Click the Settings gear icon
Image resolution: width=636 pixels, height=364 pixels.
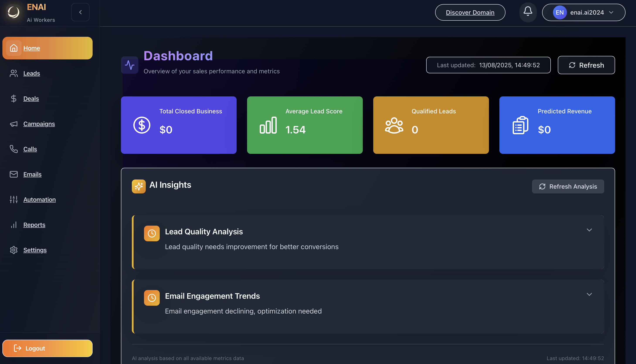(14, 250)
